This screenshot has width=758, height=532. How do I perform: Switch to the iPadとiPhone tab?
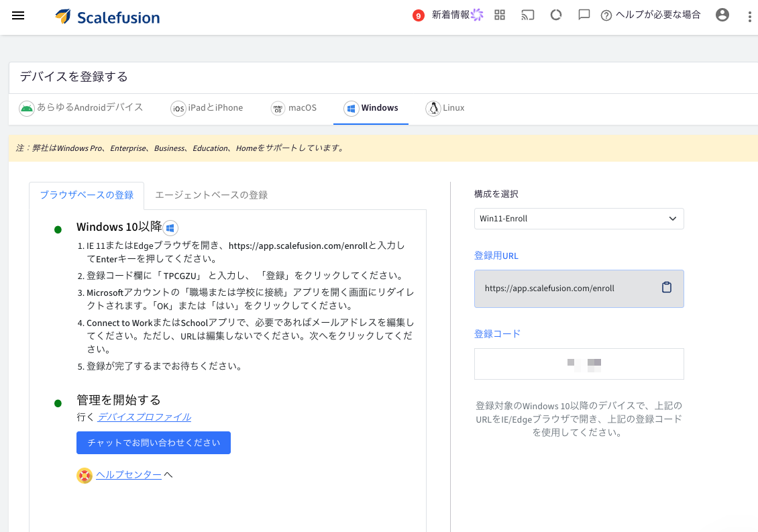(x=207, y=108)
